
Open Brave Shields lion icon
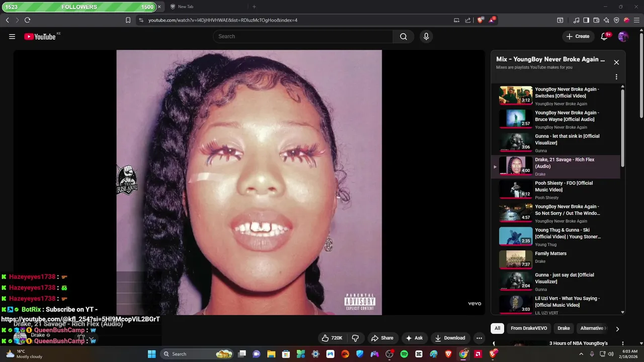pyautogui.click(x=480, y=20)
